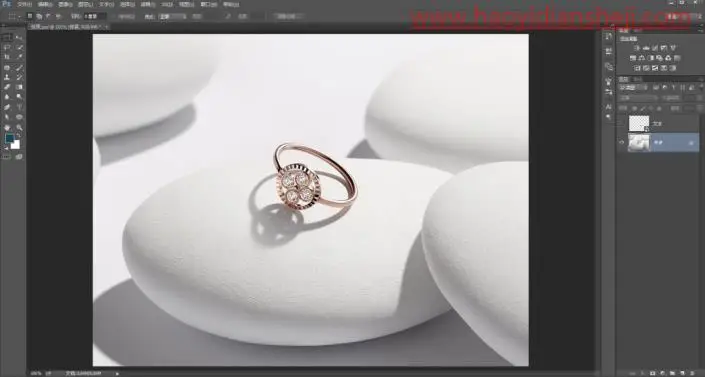Select the Eyedropper tool
Image resolution: width=705 pixels, height=377 pixels.
pos(19,57)
